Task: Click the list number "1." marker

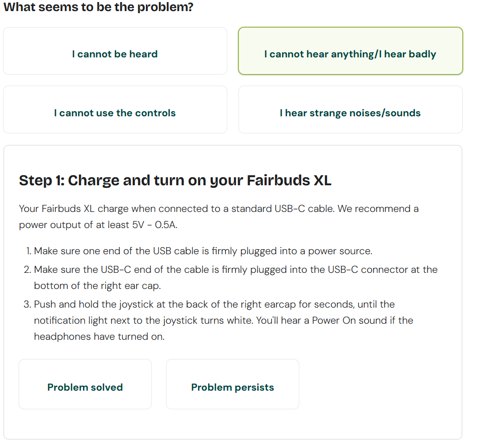Action: click(x=29, y=251)
